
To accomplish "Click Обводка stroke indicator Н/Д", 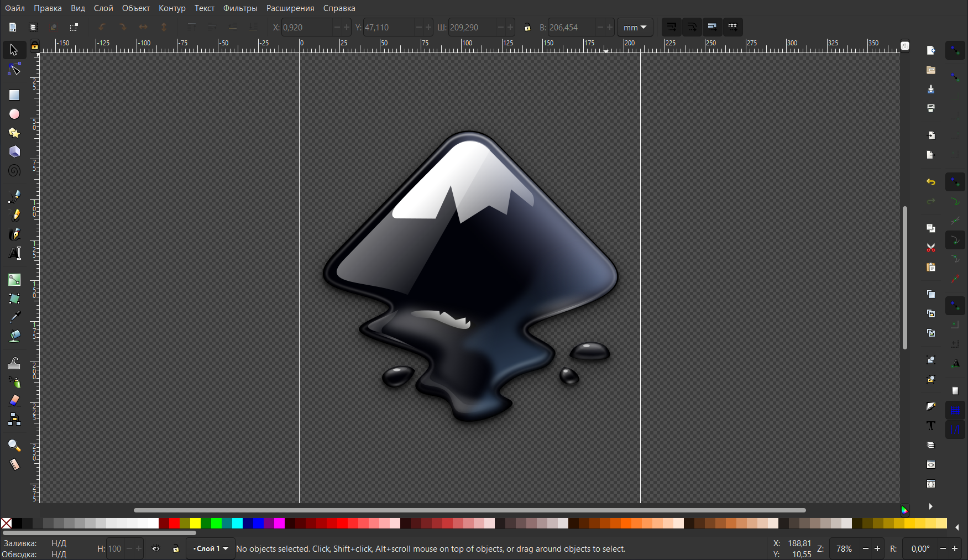I will pyautogui.click(x=59, y=554).
